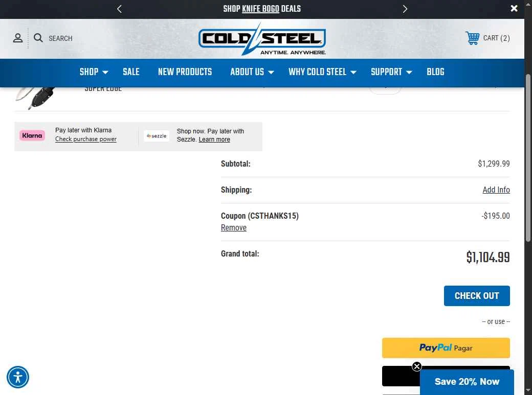
Task: Dismiss the top promo banner
Action: 514,9
